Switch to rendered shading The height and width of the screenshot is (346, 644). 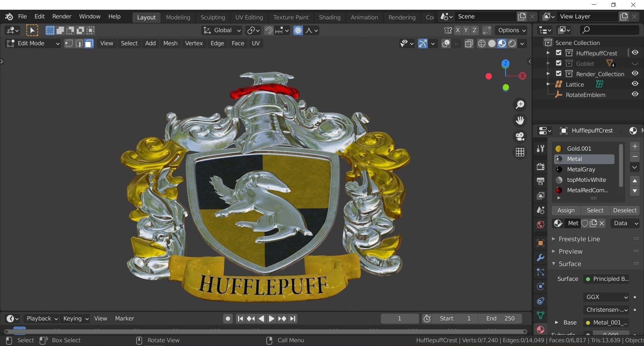point(512,44)
